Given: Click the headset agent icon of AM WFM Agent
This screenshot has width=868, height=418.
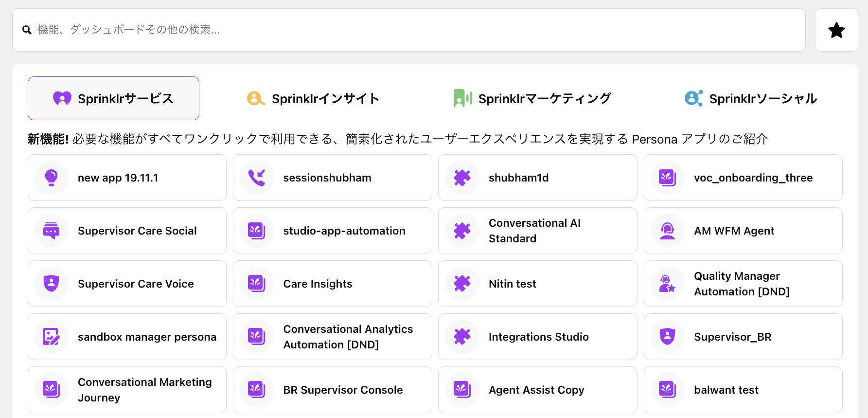Looking at the screenshot, I should (667, 231).
